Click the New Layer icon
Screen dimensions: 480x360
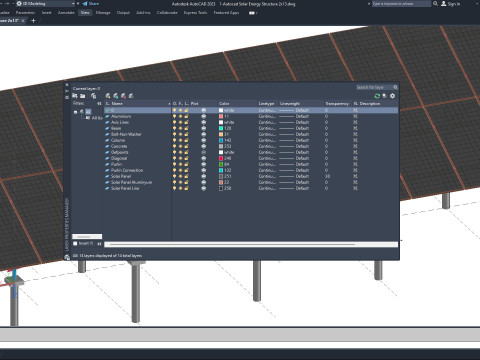(x=108, y=96)
